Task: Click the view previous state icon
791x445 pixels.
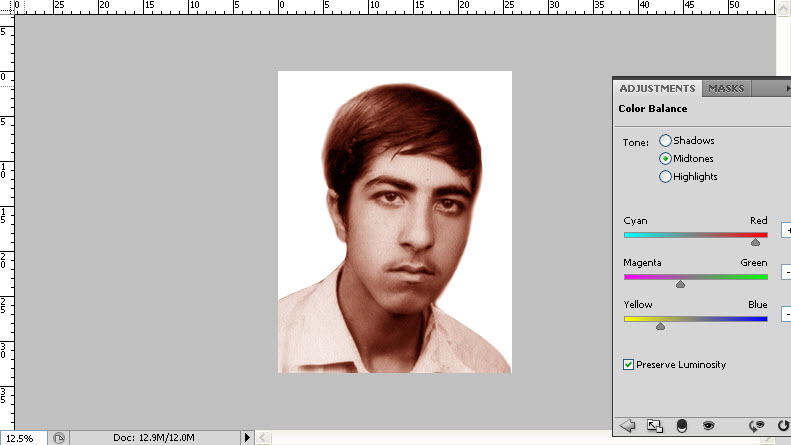Action: pyautogui.click(x=756, y=426)
